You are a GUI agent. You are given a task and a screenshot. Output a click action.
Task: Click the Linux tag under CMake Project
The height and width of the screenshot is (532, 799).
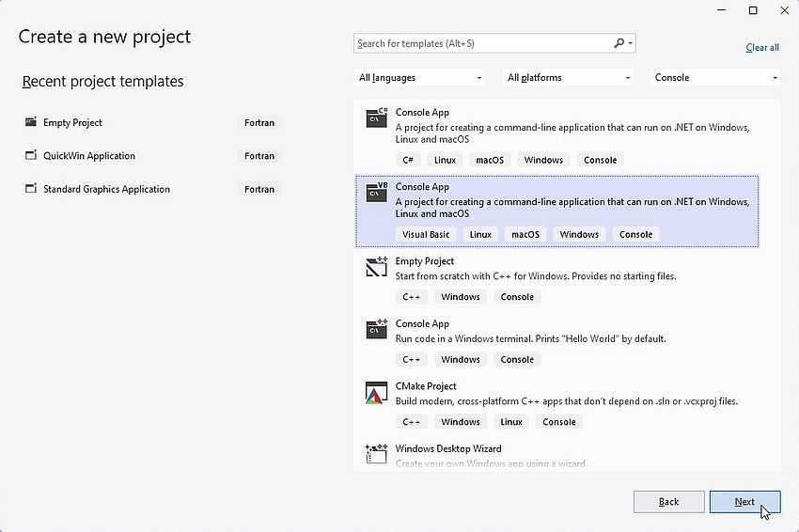[x=511, y=422]
